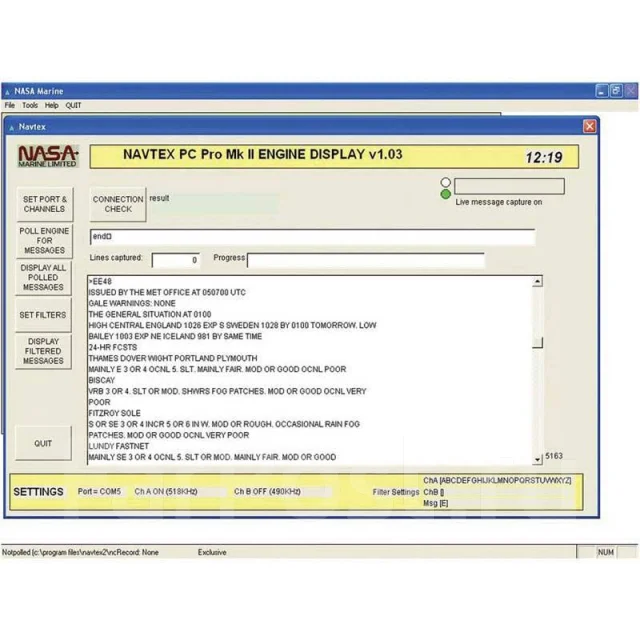Image resolution: width=640 pixels, height=640 pixels.
Task: Open SET FILTERS
Action: 43,315
